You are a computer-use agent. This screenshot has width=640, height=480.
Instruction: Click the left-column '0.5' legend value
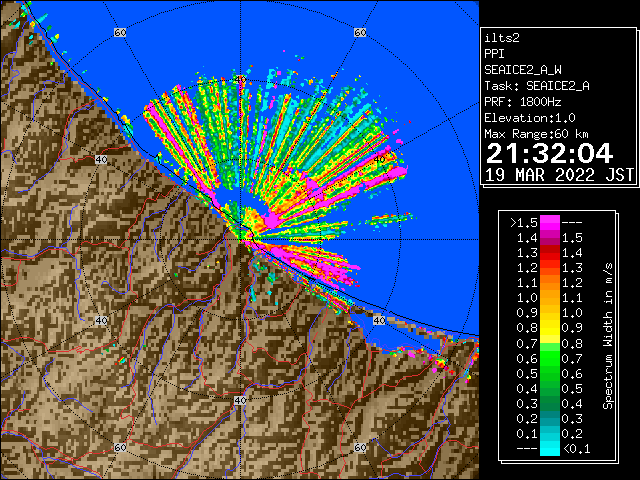coord(527,373)
